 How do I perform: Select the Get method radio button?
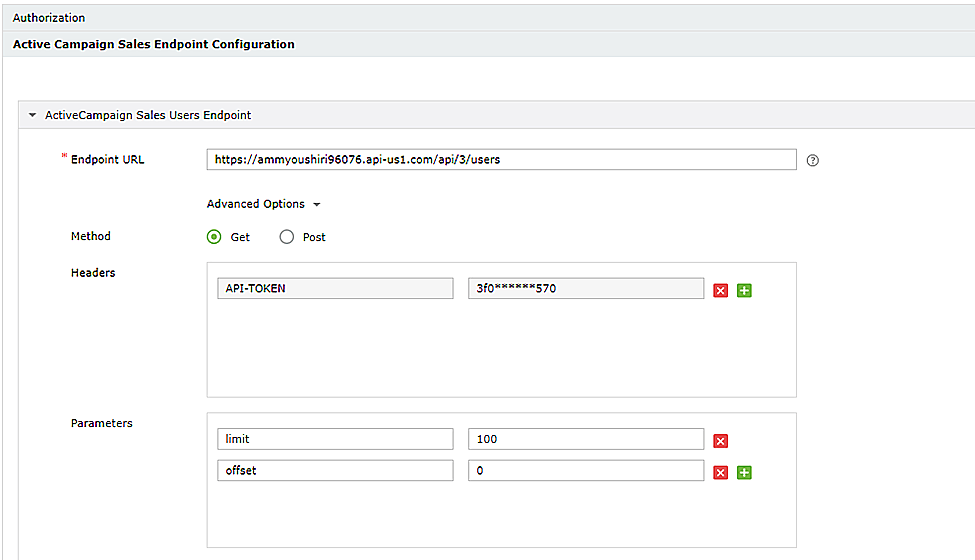click(x=214, y=237)
